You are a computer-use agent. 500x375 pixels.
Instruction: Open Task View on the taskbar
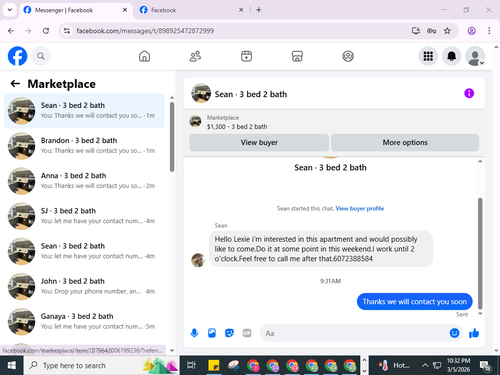[x=191, y=366]
